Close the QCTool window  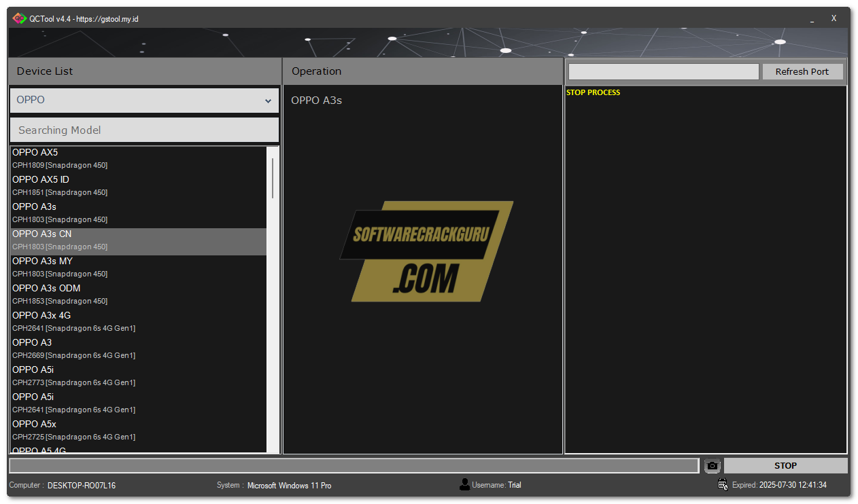(834, 18)
